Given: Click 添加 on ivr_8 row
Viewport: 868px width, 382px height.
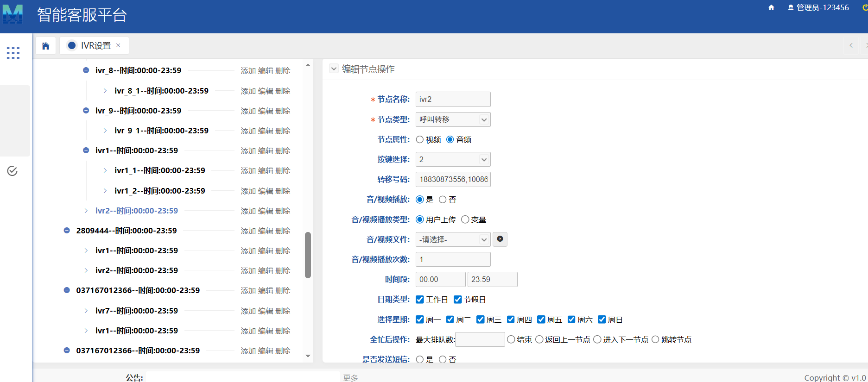Looking at the screenshot, I should tap(248, 70).
